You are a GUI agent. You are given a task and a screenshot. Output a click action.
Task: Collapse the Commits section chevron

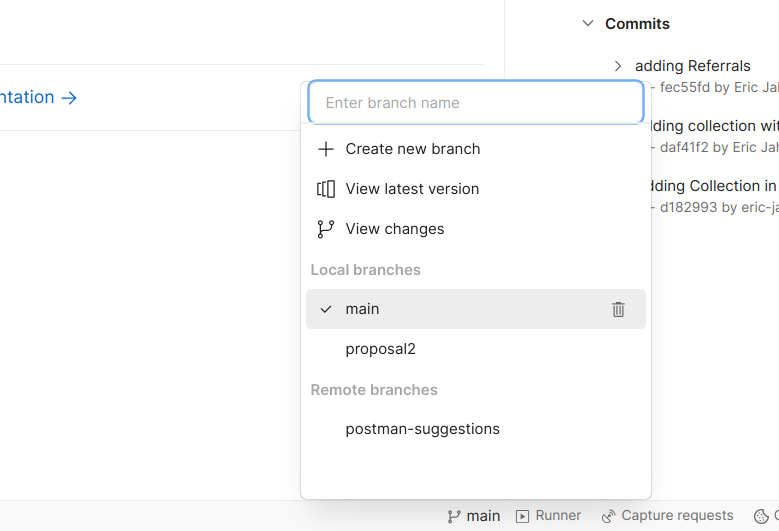587,24
